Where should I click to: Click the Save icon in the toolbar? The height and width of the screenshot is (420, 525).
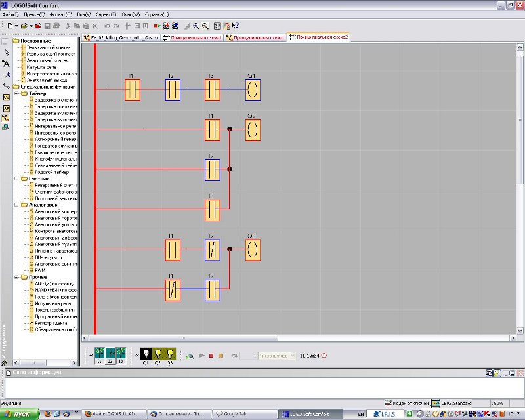(x=49, y=26)
